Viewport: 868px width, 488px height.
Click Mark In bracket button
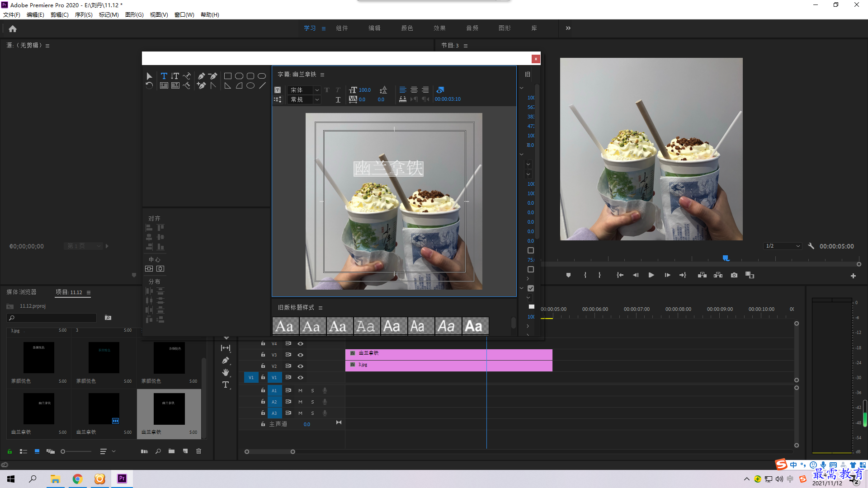(x=585, y=275)
